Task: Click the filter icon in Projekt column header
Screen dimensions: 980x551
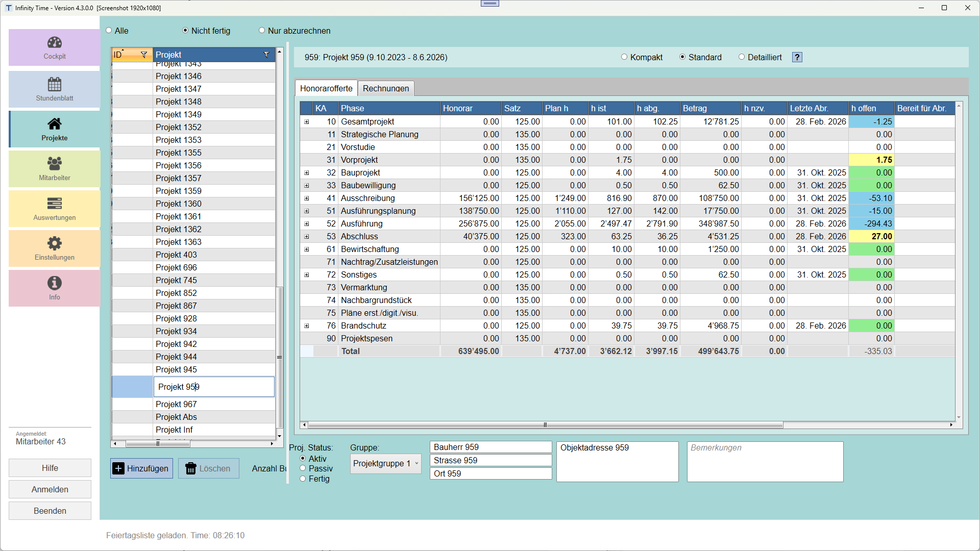Action: pos(266,55)
